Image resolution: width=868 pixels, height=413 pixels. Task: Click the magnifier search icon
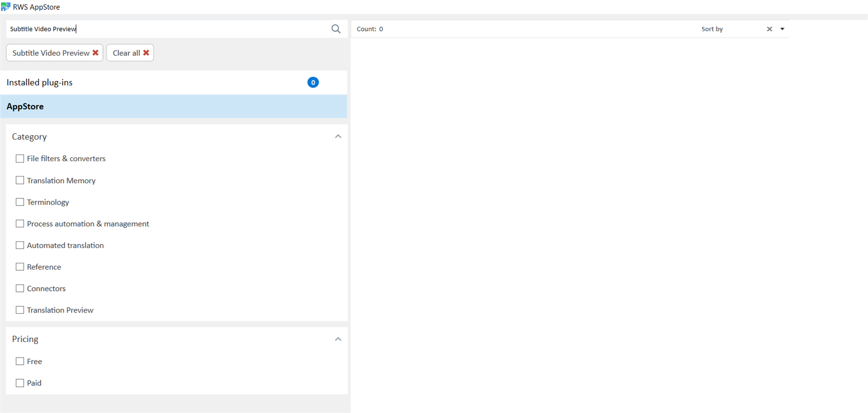point(336,29)
